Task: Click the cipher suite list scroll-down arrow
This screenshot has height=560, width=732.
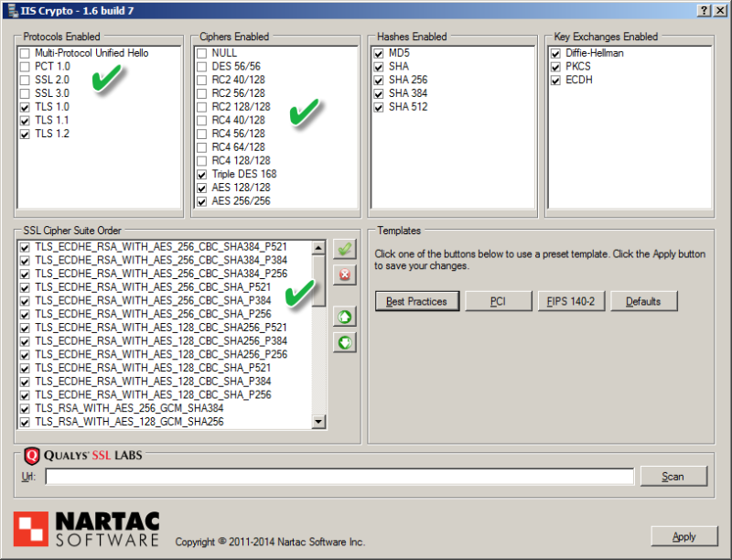Action: coord(318,422)
